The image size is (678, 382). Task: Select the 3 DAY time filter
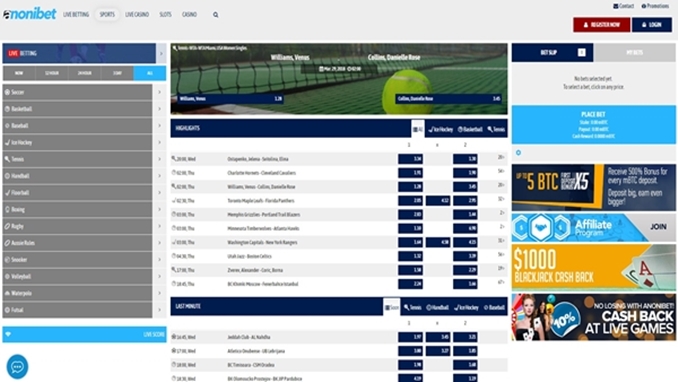coord(117,73)
